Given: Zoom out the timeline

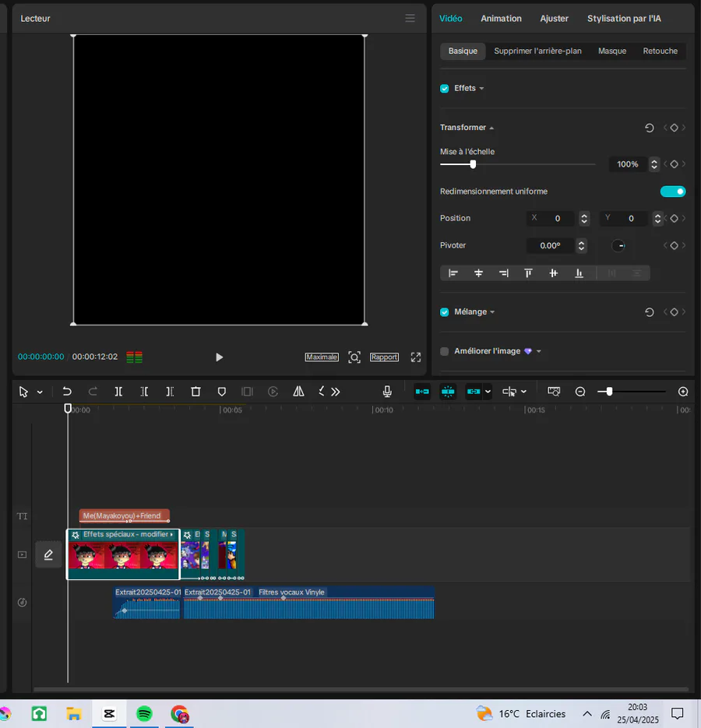Looking at the screenshot, I should pyautogui.click(x=580, y=392).
